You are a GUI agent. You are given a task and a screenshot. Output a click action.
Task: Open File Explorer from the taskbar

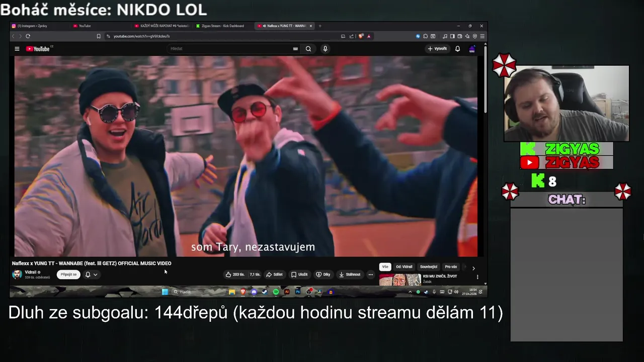[232, 292]
